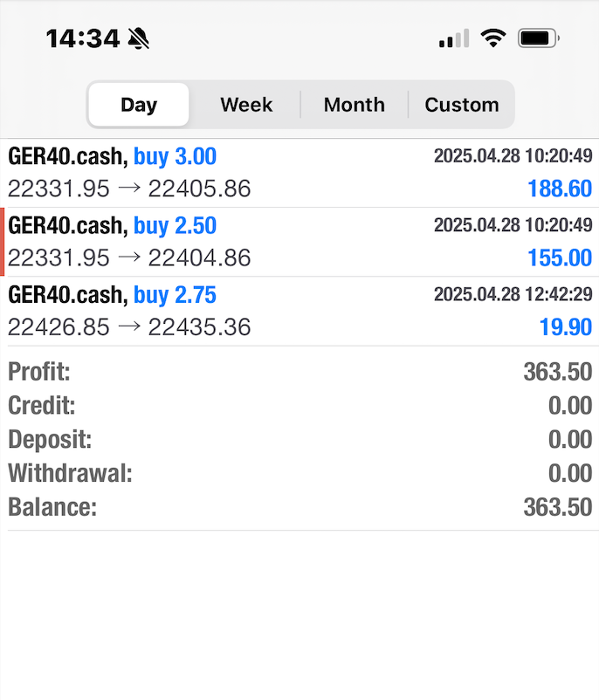
Task: Tap the 14:34 clock in status bar
Action: point(81,38)
